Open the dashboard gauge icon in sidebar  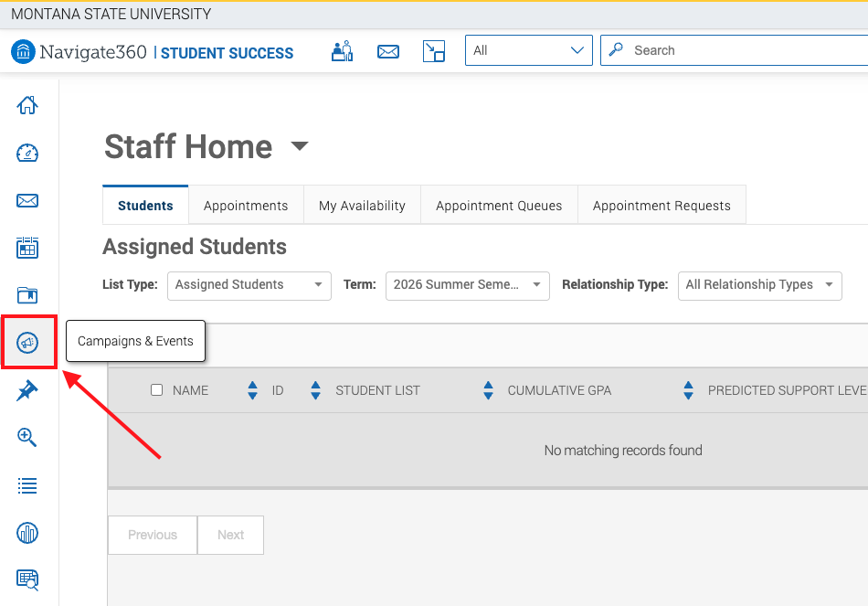(27, 153)
